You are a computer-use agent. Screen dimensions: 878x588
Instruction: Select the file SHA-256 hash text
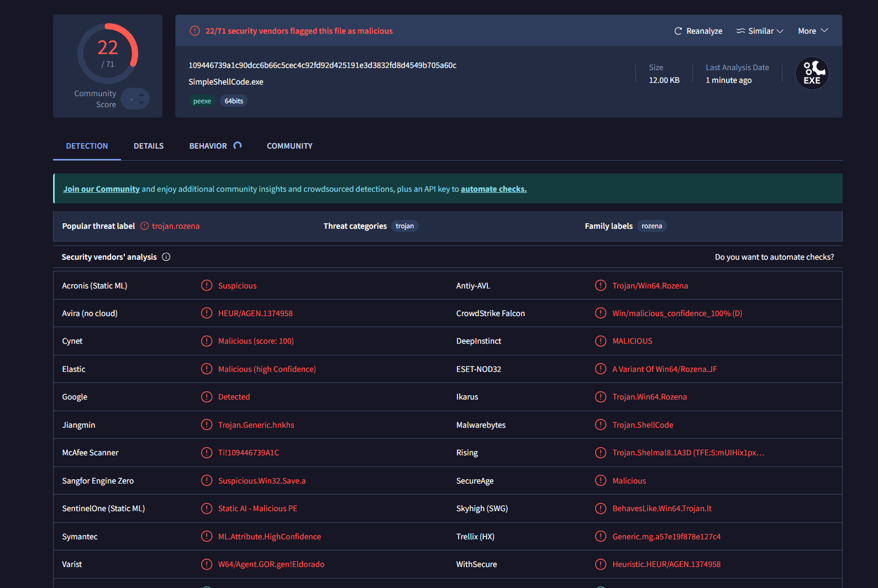tap(323, 65)
